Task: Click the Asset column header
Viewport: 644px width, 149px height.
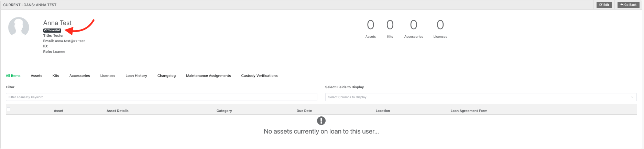Action: coord(58,111)
